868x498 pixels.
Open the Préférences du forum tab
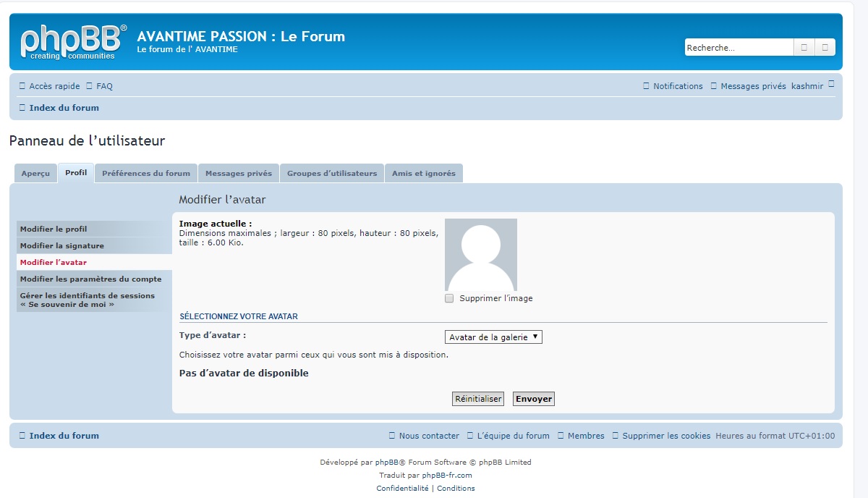(x=146, y=174)
